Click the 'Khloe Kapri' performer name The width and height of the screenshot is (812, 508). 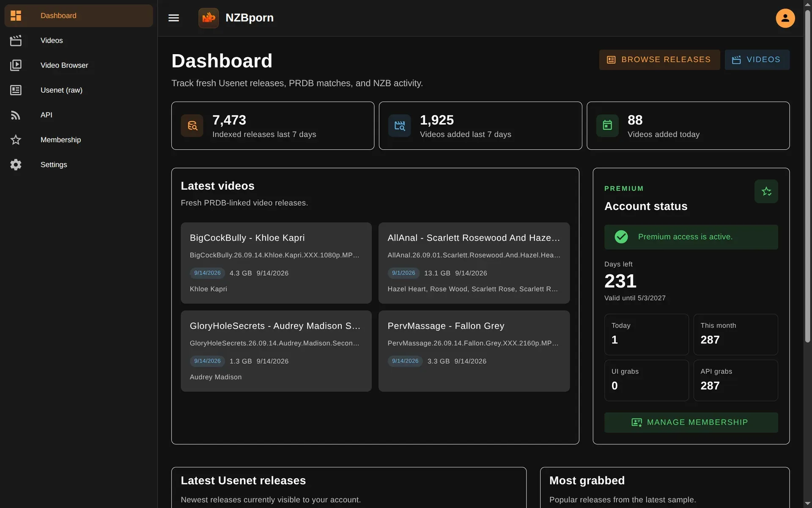tap(208, 289)
